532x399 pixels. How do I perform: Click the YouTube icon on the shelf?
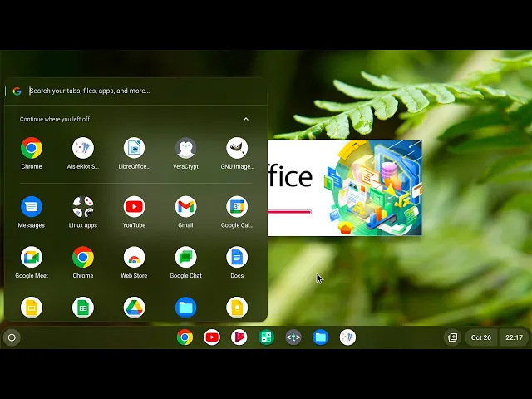[212, 337]
